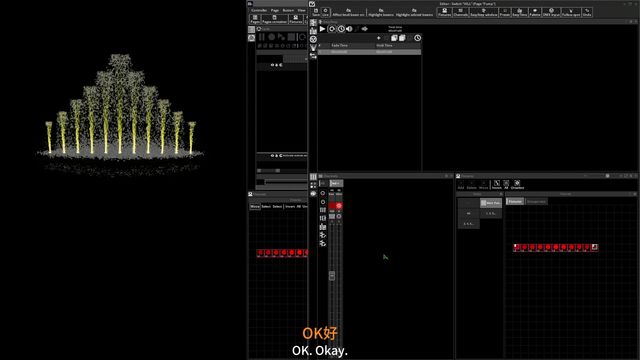Click the Hold Time column header
Viewport: 640px width, 360px height.
click(384, 46)
